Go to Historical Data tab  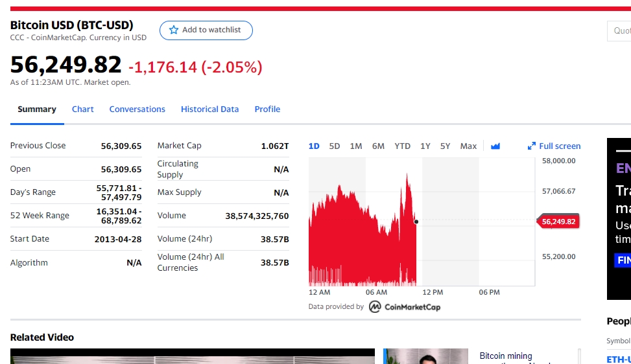(x=209, y=109)
